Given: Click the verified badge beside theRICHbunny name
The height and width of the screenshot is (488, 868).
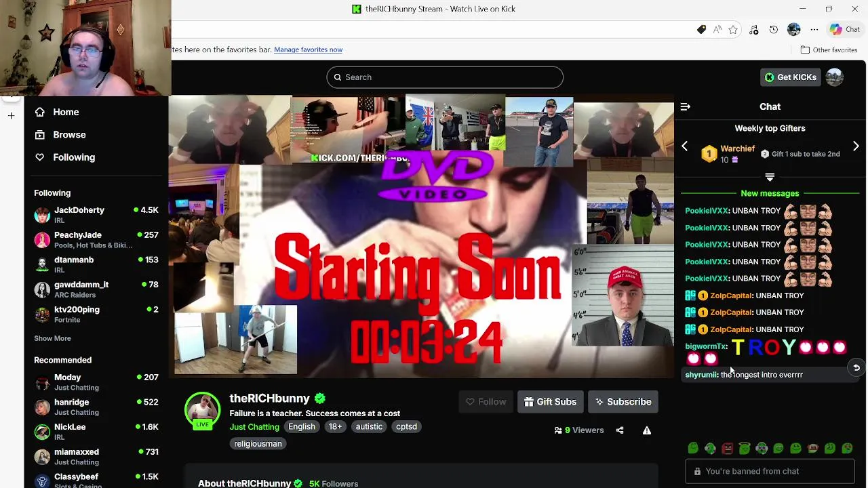Looking at the screenshot, I should (x=320, y=399).
